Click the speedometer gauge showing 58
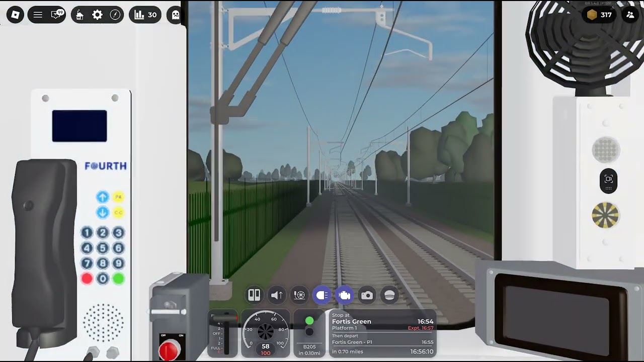Viewport: 644px width, 362px height. 266,333
